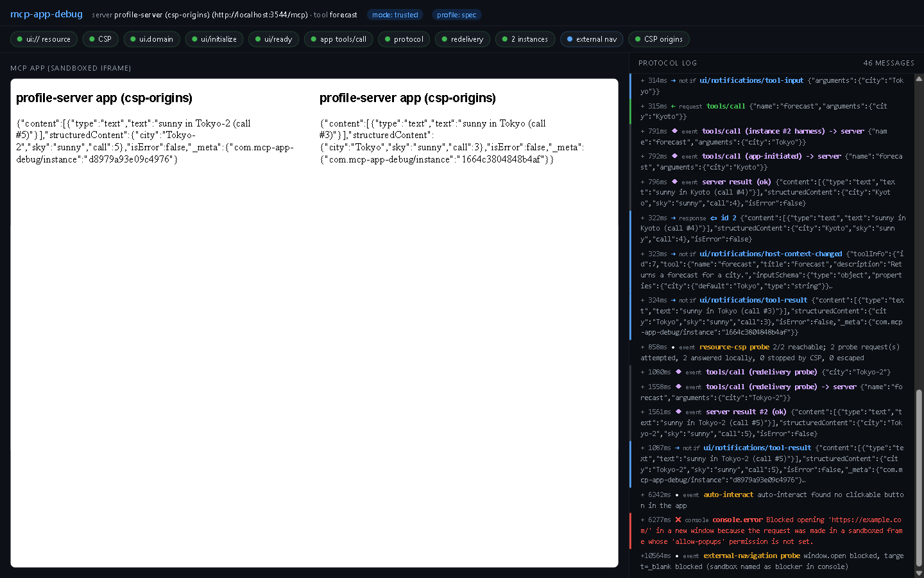The image size is (924, 578).
Task: Click the left 'profile-server app (csp-origins)' heading
Action: click(104, 98)
